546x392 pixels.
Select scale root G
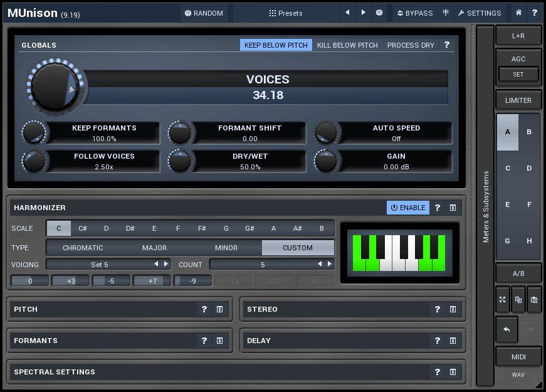point(226,228)
